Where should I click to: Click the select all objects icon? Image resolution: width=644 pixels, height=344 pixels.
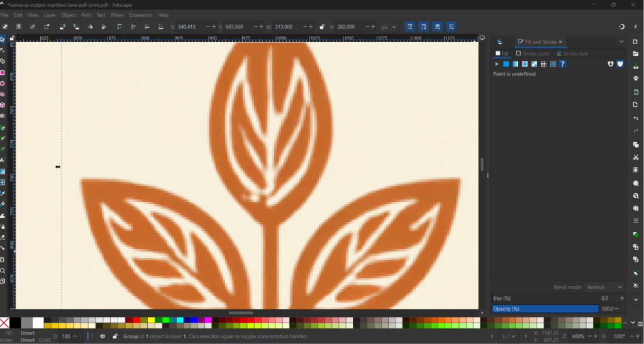point(5,26)
